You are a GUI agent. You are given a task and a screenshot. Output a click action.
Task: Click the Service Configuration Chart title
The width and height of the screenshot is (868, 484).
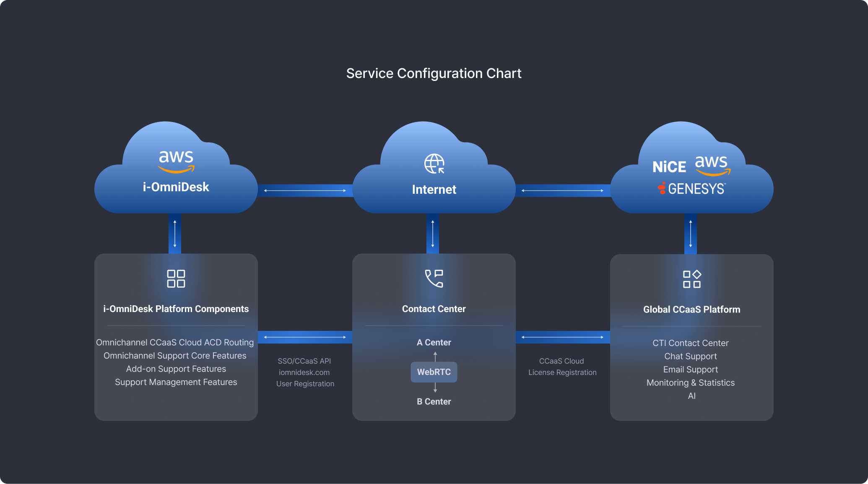[434, 73]
